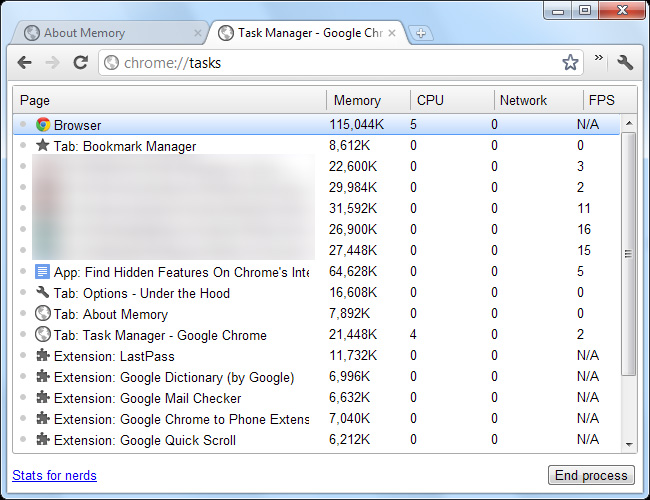
Task: Click the scroll up arrow of process list
Action: pyautogui.click(x=629, y=123)
